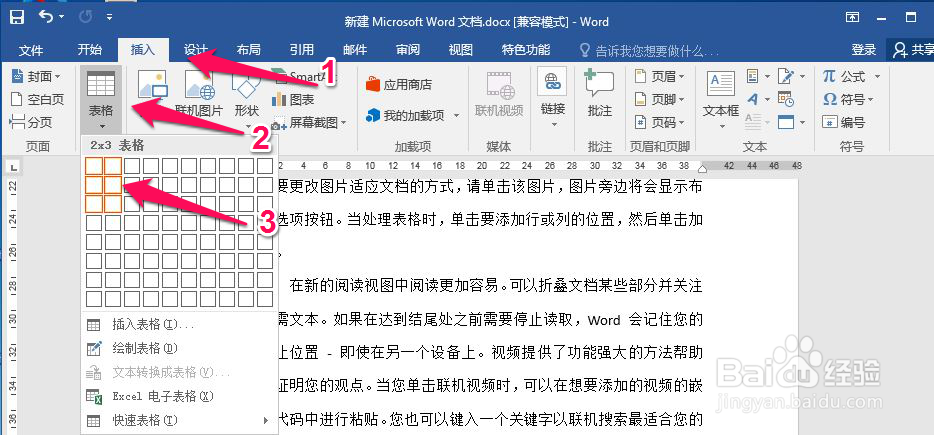The image size is (934, 435).
Task: Click the date and time icon in 文本 group
Action: pyautogui.click(x=786, y=100)
